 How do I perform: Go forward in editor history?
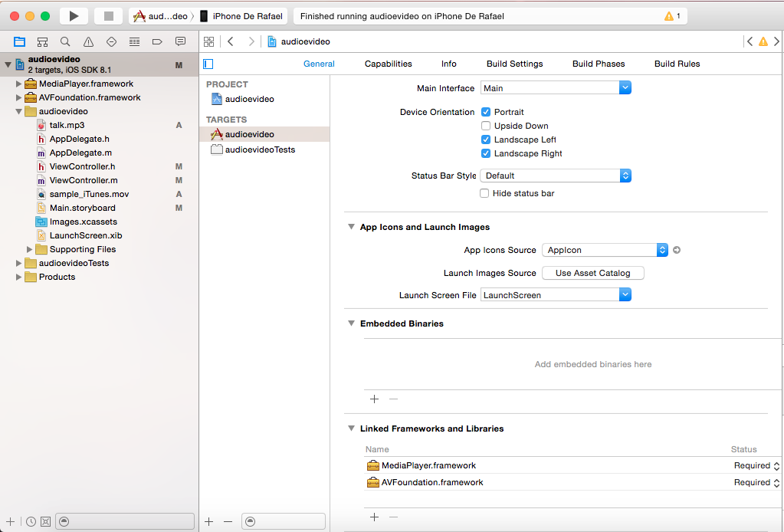[x=251, y=41]
